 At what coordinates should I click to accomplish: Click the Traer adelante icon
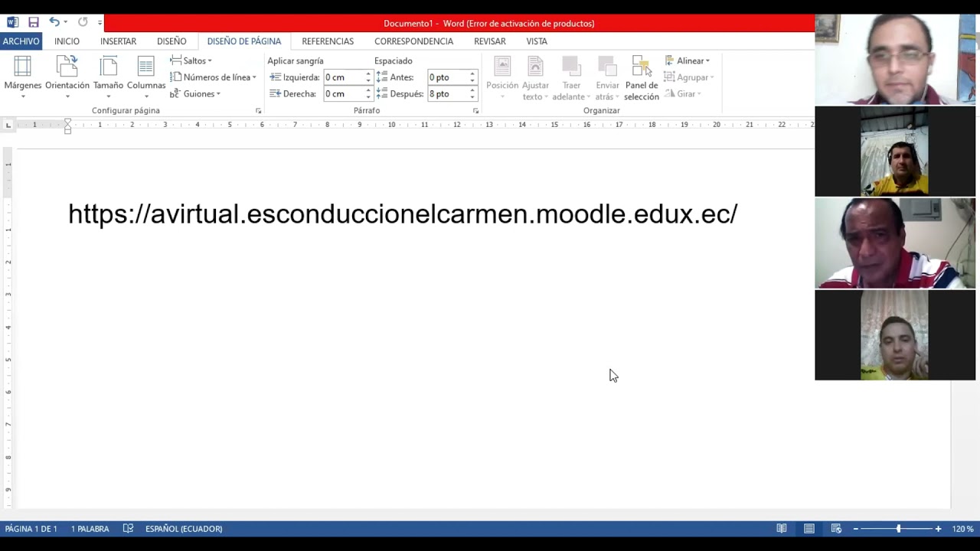(571, 77)
